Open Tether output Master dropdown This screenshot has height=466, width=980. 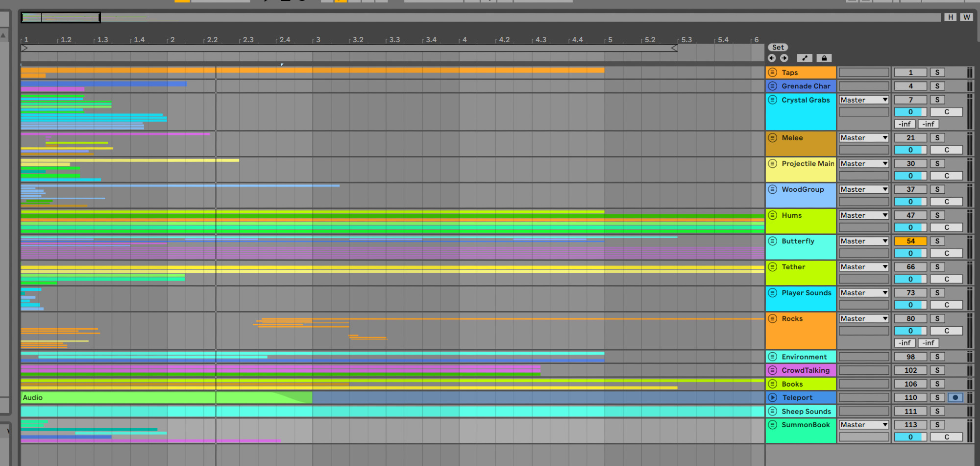click(864, 267)
